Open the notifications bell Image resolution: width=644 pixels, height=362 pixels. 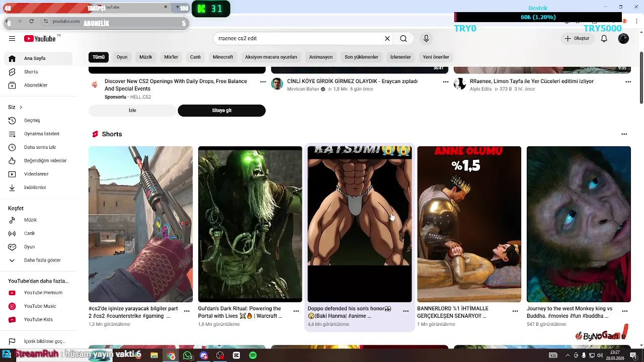coord(604,39)
